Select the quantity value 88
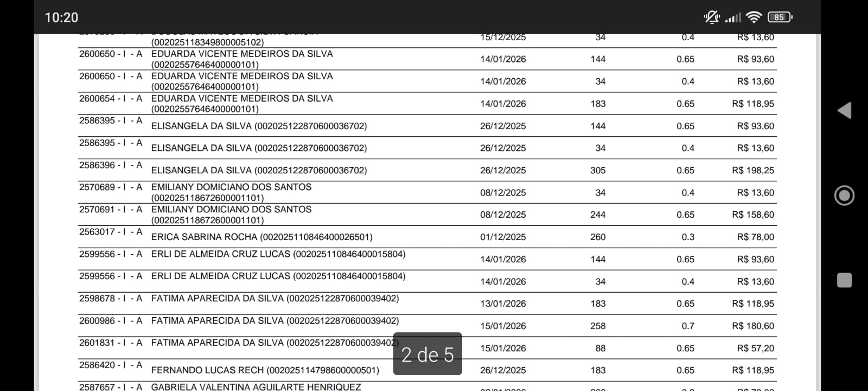The image size is (868, 391). [x=601, y=349]
